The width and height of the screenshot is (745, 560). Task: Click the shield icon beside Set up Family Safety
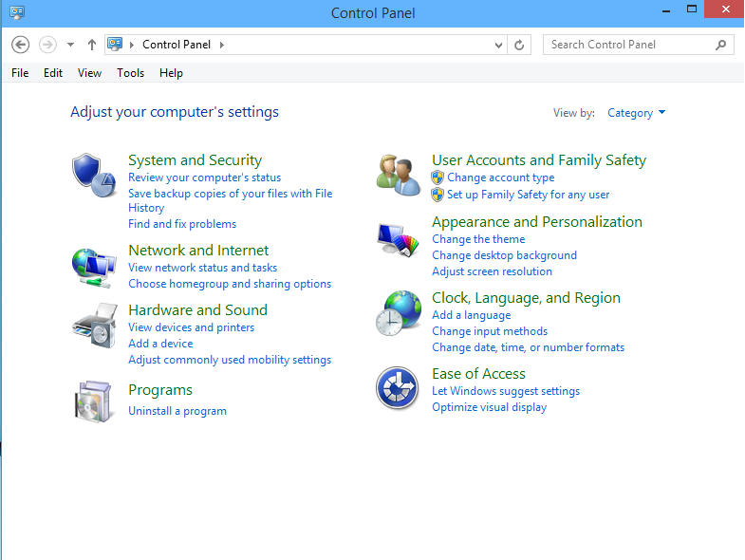[438, 195]
